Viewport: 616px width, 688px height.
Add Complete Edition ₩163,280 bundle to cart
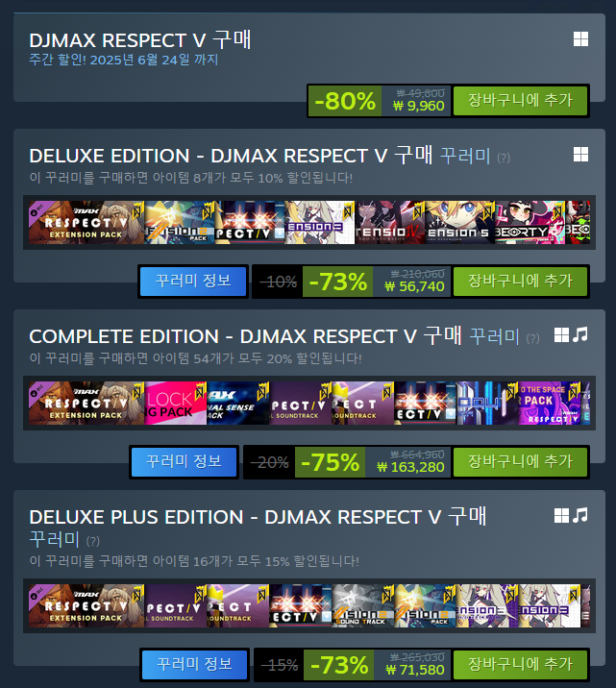pyautogui.click(x=520, y=461)
